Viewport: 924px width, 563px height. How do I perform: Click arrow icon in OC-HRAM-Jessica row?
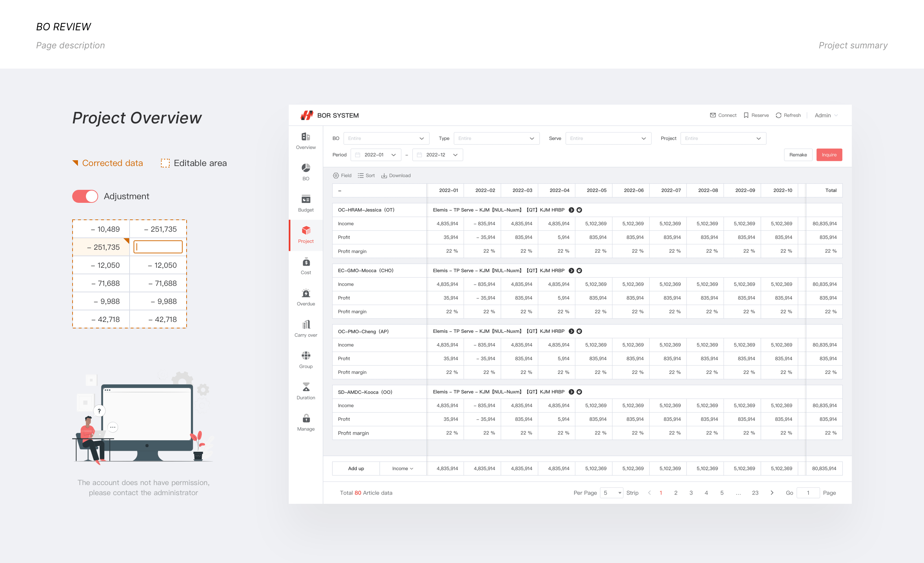tap(571, 210)
